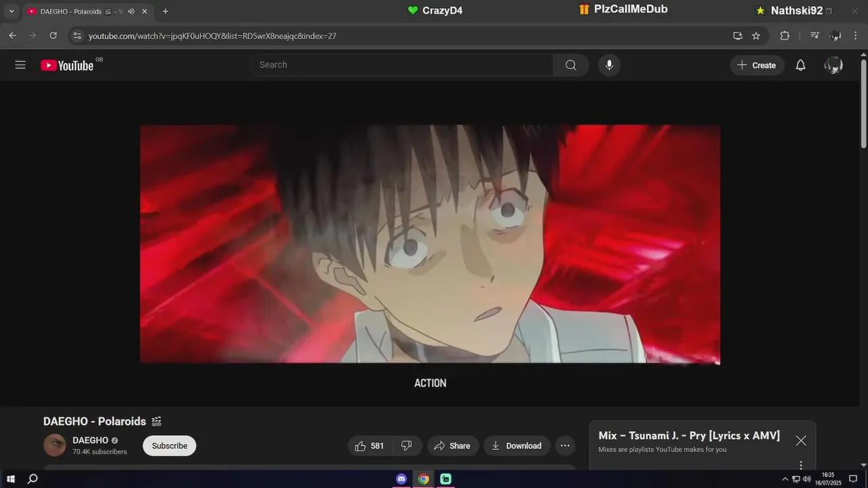
Task: Open Chrome three-dot menu
Action: (855, 36)
